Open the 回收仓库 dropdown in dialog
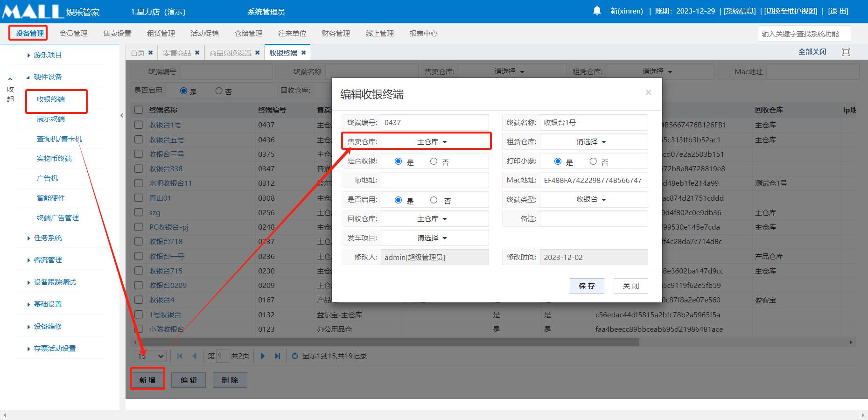Image resolution: width=868 pixels, height=420 pixels. tap(434, 219)
